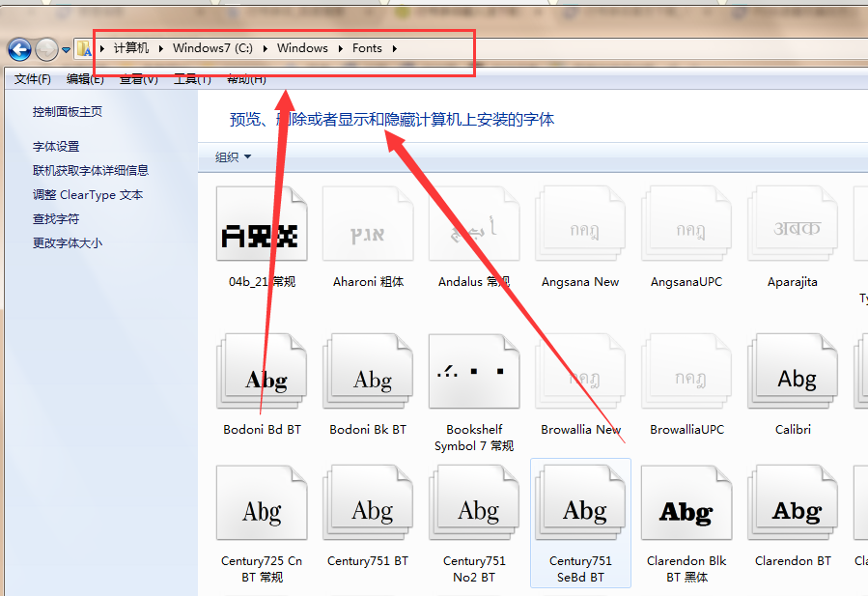Click the Angsana New font name label
868x596 pixels.
click(x=580, y=282)
